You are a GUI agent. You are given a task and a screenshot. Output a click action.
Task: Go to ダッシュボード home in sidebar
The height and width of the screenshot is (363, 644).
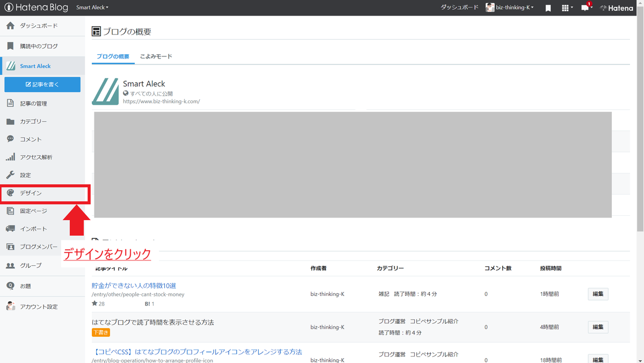(x=42, y=26)
